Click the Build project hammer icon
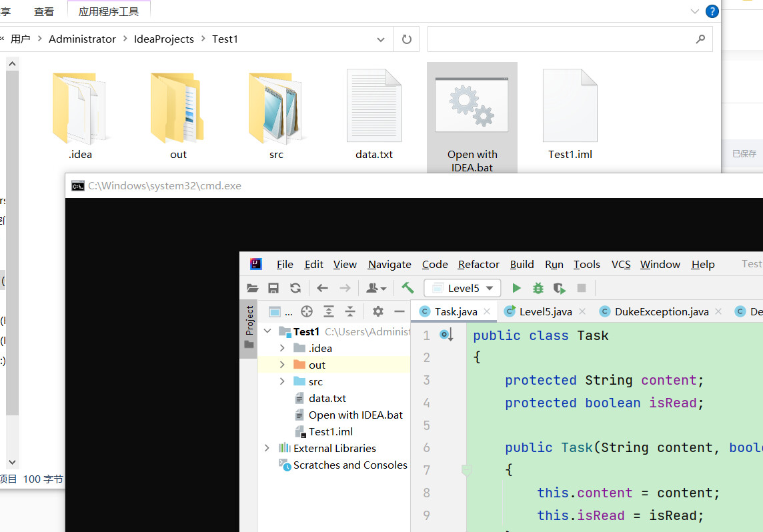763x532 pixels. pos(408,289)
